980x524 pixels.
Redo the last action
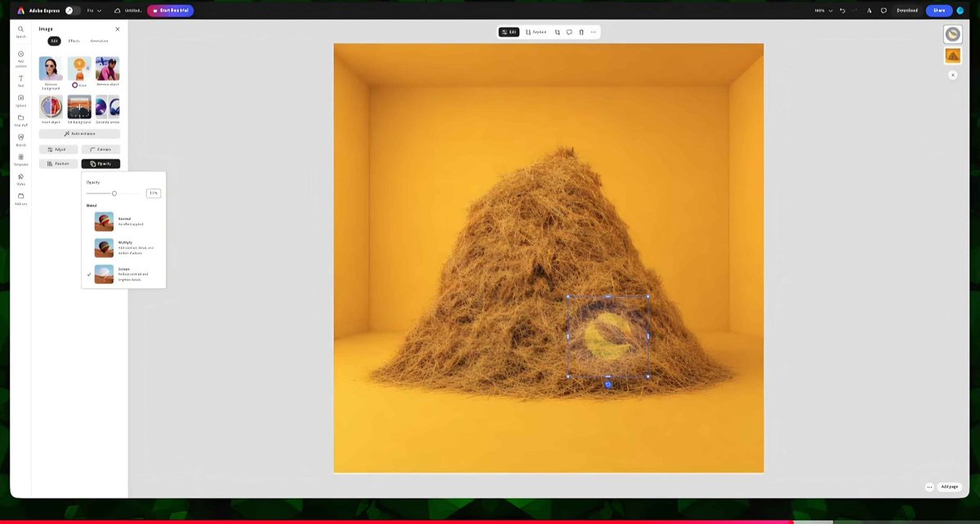[x=855, y=11]
